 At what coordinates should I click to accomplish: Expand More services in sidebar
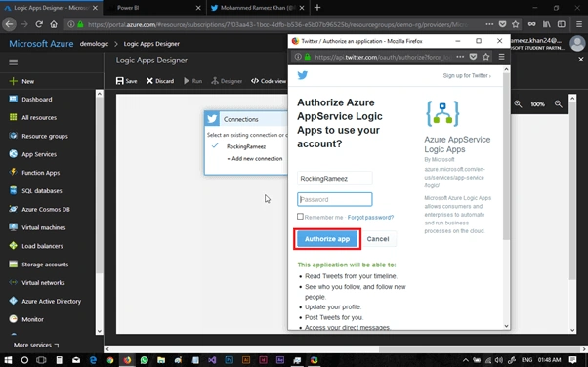coord(36,345)
